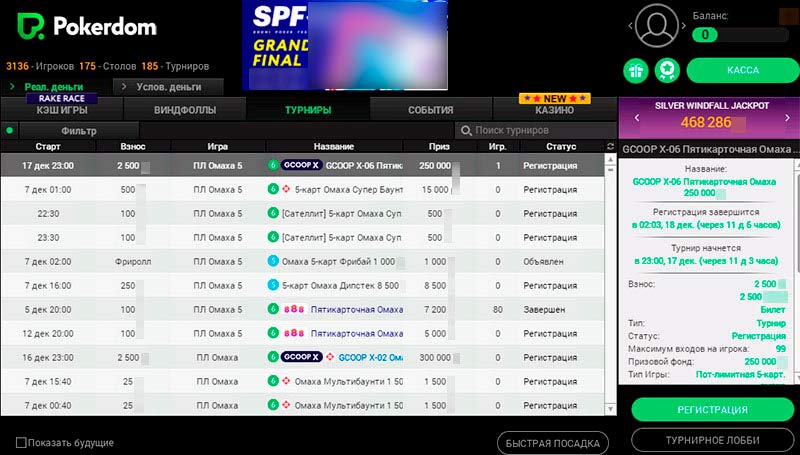Sort table by Статус column
Viewport: 800px width, 455px height.
(x=561, y=146)
